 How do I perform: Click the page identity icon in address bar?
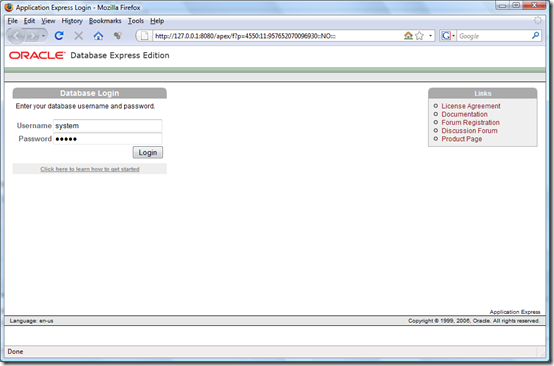pos(144,36)
